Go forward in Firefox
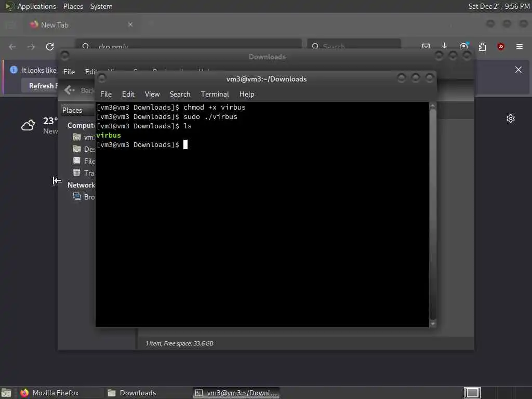Screen dimensions: 532x399 coord(31,47)
